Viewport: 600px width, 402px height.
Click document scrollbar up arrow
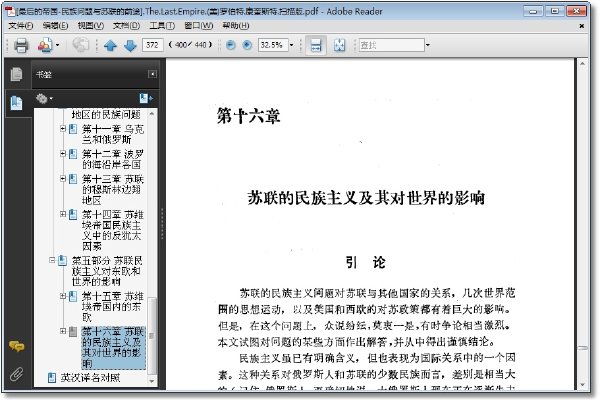click(x=582, y=64)
